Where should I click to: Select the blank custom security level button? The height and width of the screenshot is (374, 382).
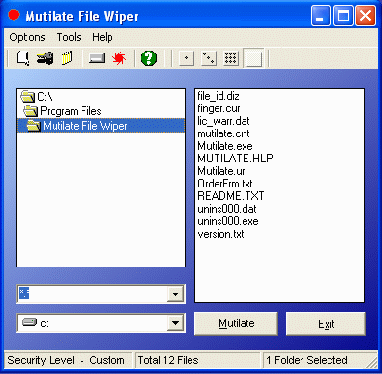(254, 59)
